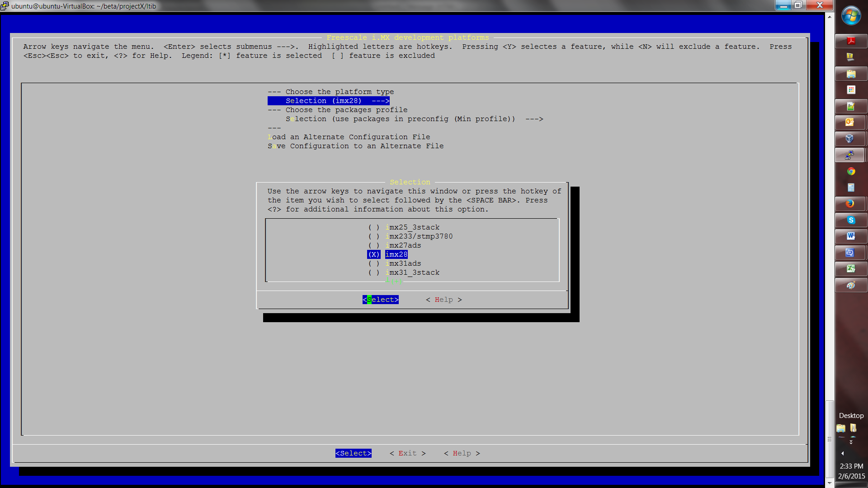
Task: Launch Google Chrome from taskbar
Action: click(x=851, y=171)
